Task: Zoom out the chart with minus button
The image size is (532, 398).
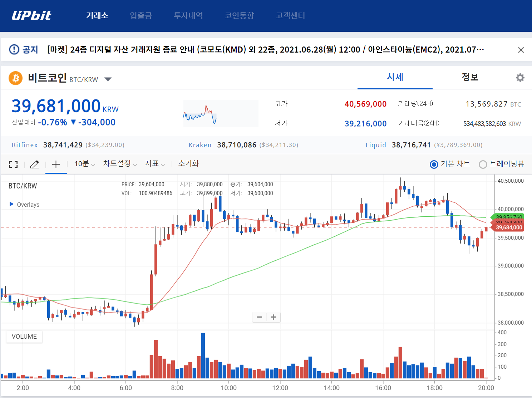Action: pyautogui.click(x=260, y=317)
